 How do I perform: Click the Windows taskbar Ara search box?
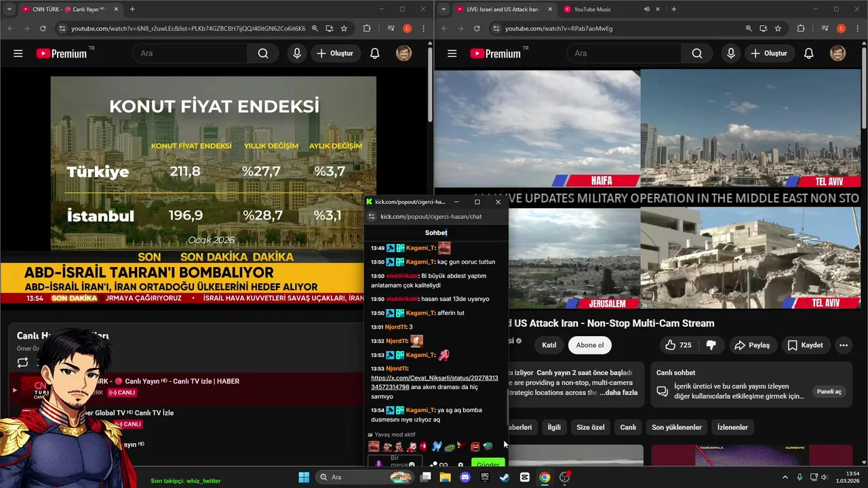coord(366,477)
